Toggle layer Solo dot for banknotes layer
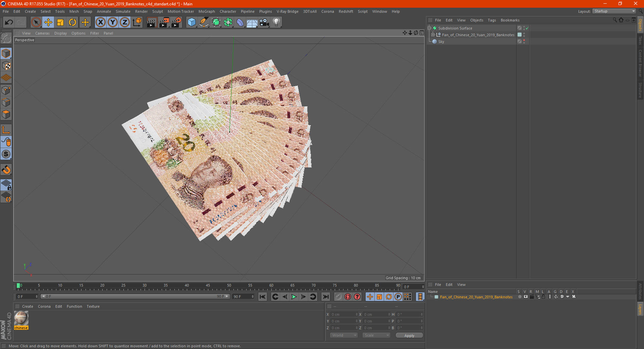 (x=520, y=297)
